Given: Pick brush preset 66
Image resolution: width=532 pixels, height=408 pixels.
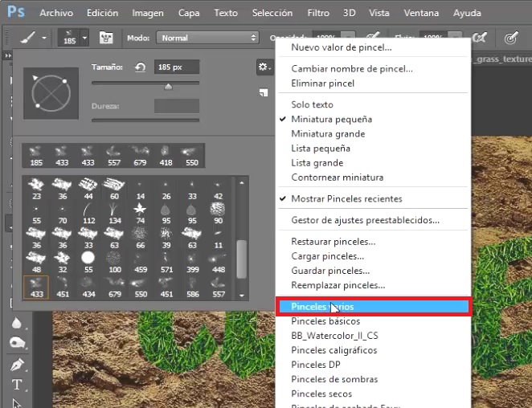Looking at the screenshot, I should [x=140, y=238].
